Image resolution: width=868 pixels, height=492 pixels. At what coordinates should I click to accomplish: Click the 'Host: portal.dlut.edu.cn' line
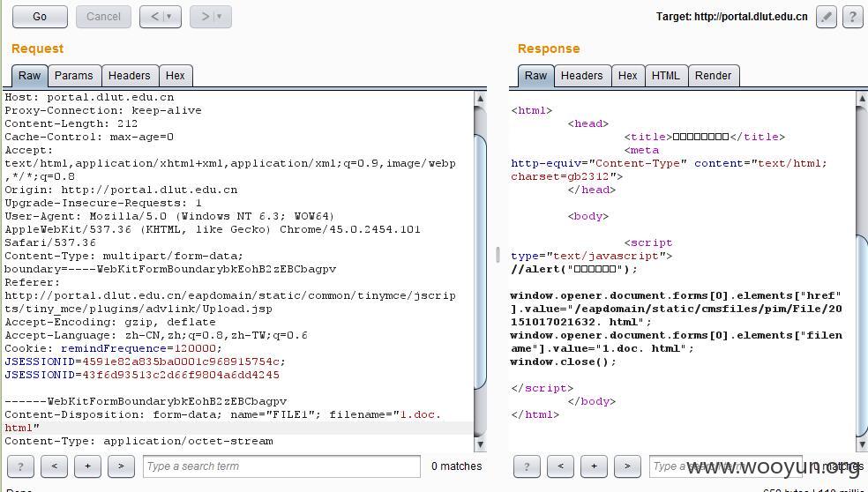(x=89, y=97)
